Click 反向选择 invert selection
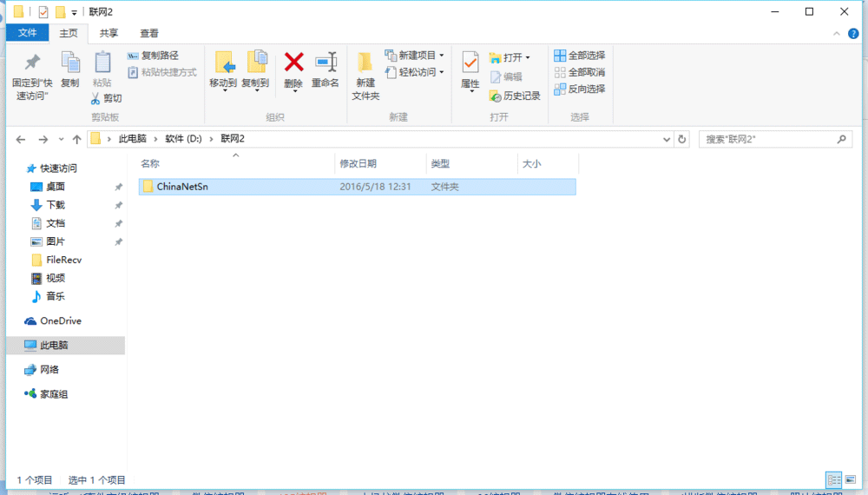Image resolution: width=868 pixels, height=495 pixels. [x=580, y=89]
